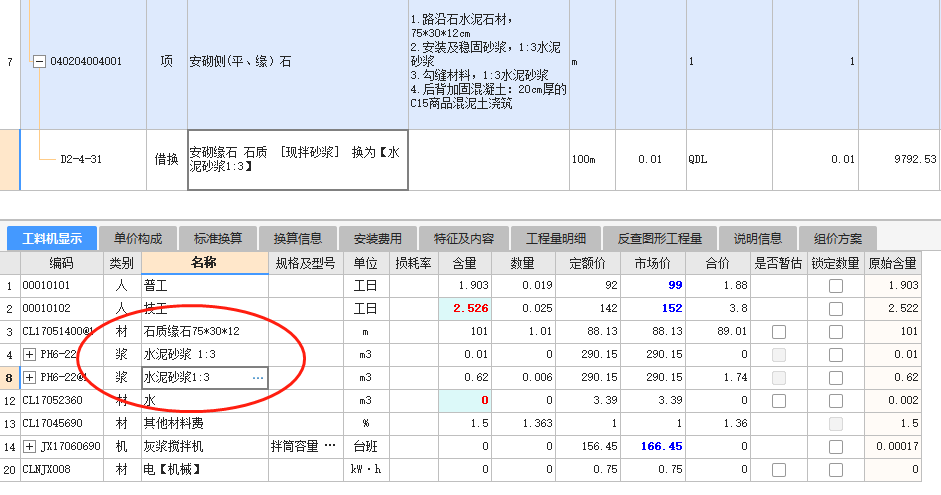941x495 pixels.
Task: Check 是否暂估 for 水 row
Action: point(778,401)
